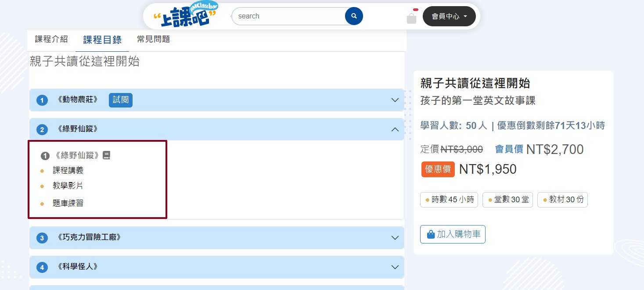This screenshot has width=644, height=290.
Task: Expand the 《巧克力冒險工廠》 chapter chevron
Action: point(395,238)
